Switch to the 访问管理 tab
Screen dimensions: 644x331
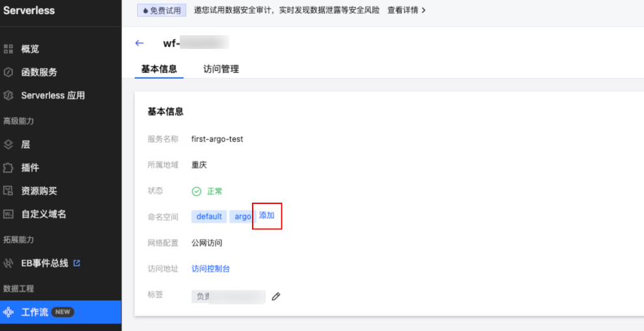click(x=221, y=69)
